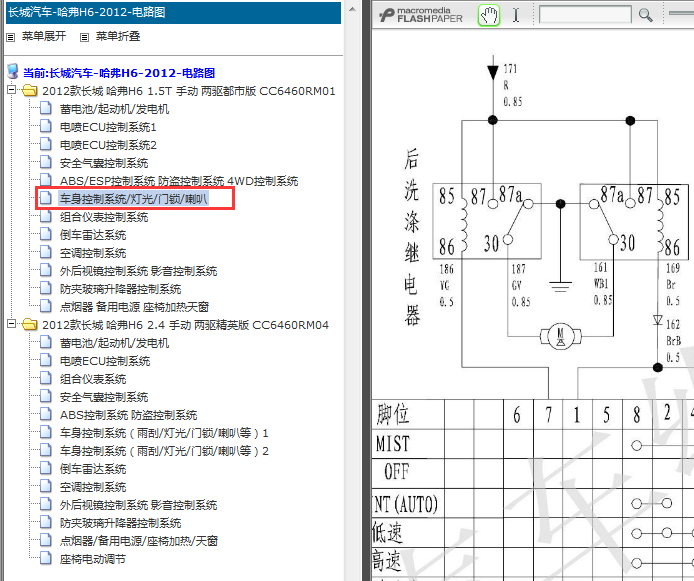Open 防夹玻璃升降器控制系统 under the 1.5T model
The height and width of the screenshot is (581, 694).
point(120,289)
